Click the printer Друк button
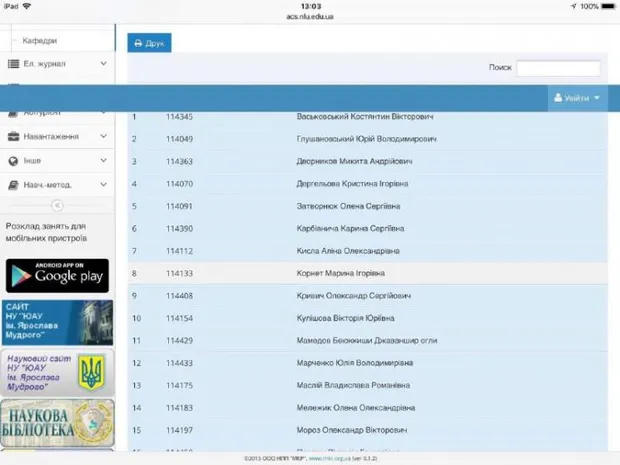This screenshot has height=465, width=620. pos(149,43)
